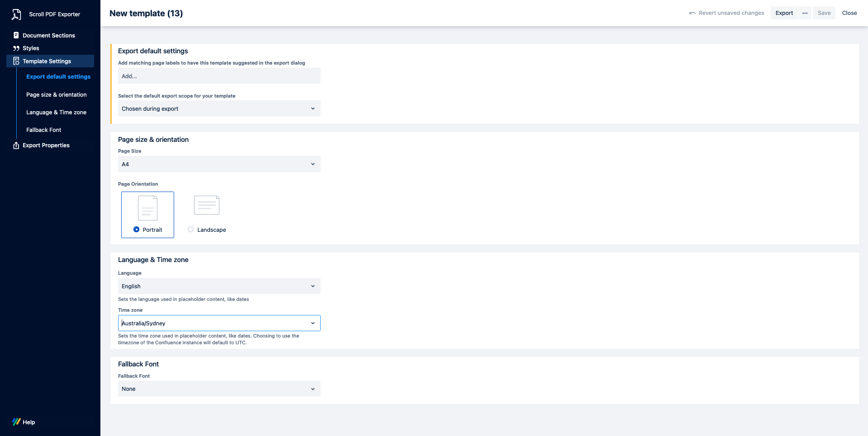This screenshot has width=868, height=436.
Task: Click the Export Properties share icon
Action: 16,145
